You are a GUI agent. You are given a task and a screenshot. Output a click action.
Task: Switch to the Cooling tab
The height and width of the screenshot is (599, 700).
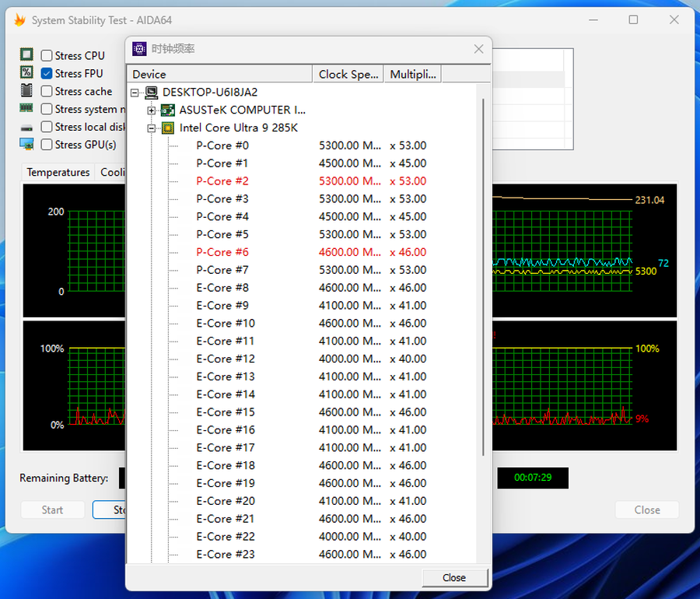click(x=112, y=172)
